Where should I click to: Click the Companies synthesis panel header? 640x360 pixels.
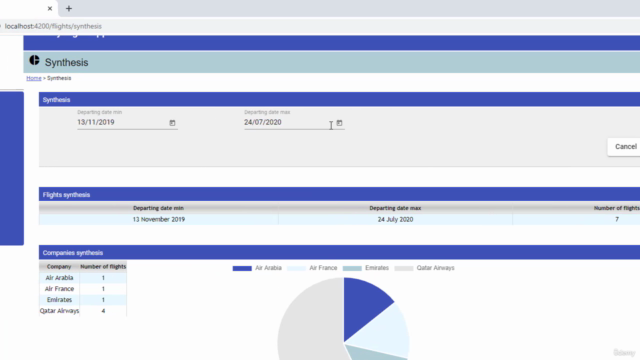[x=339, y=253]
